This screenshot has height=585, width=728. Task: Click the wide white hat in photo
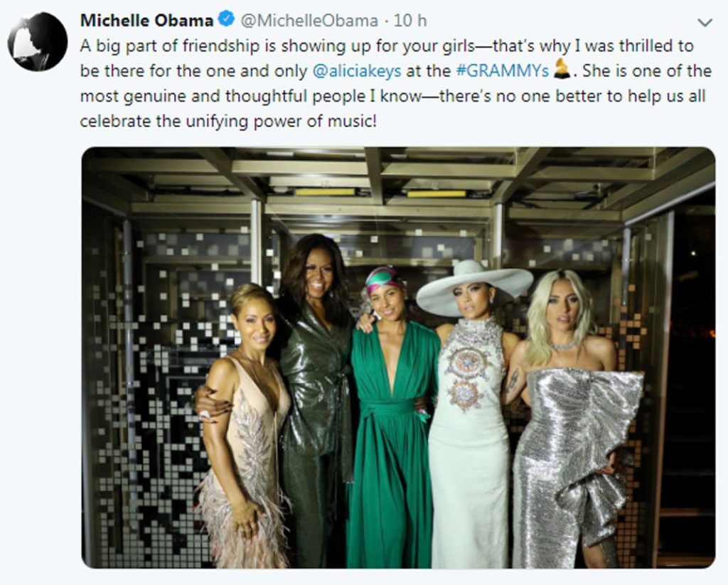474,287
